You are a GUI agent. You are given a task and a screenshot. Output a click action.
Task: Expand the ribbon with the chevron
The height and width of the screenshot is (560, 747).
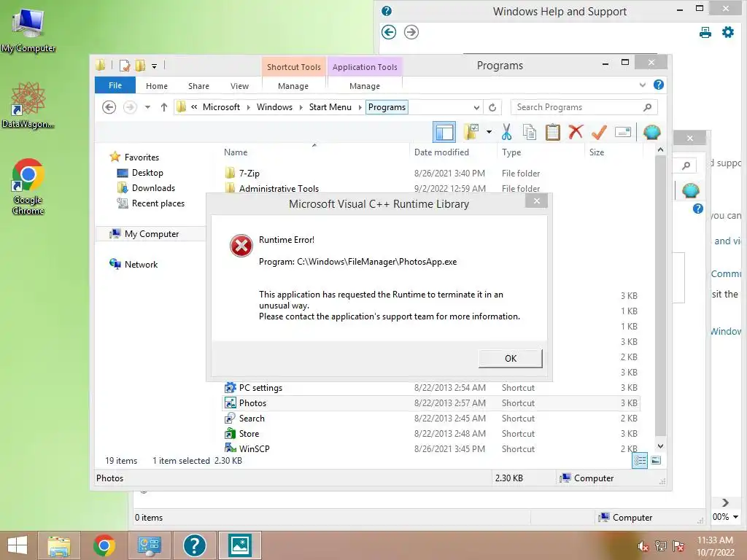pos(642,85)
